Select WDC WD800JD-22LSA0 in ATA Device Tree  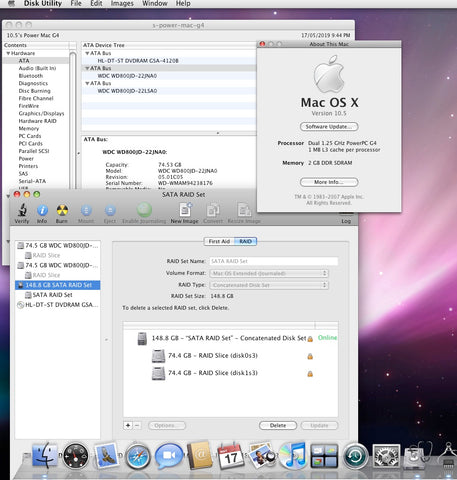point(127,91)
